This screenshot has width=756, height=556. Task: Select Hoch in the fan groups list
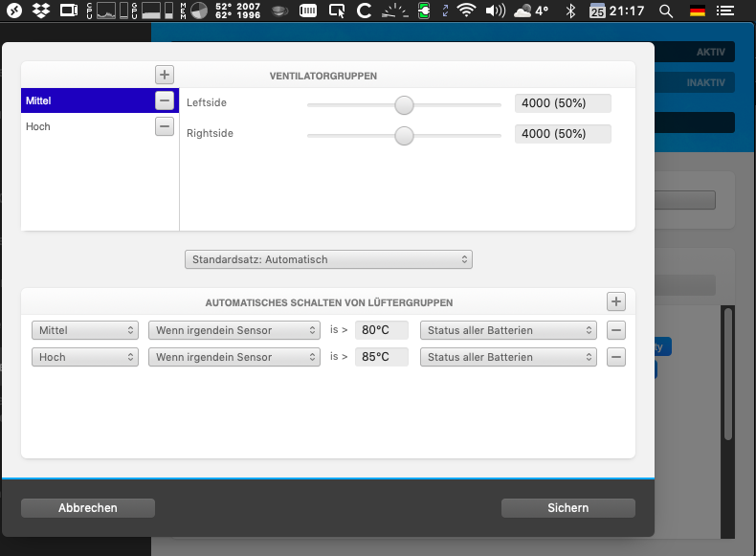(88, 126)
